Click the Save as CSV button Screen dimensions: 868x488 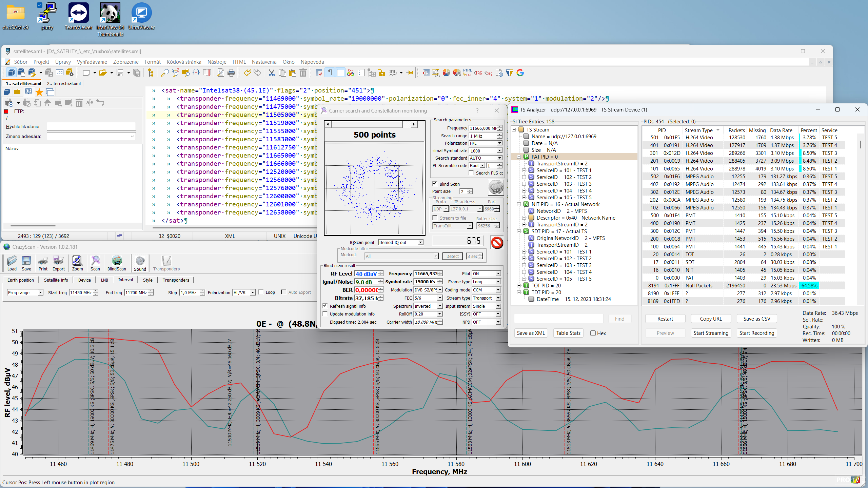756,319
